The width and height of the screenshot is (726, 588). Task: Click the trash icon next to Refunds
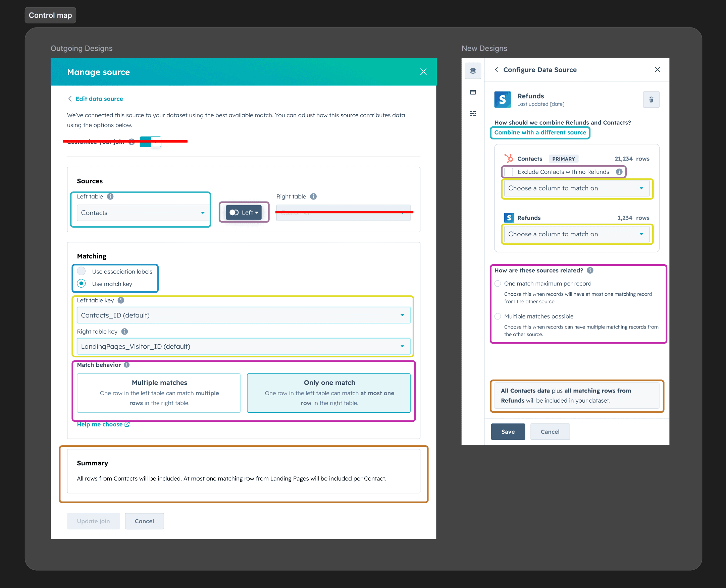pos(651,100)
